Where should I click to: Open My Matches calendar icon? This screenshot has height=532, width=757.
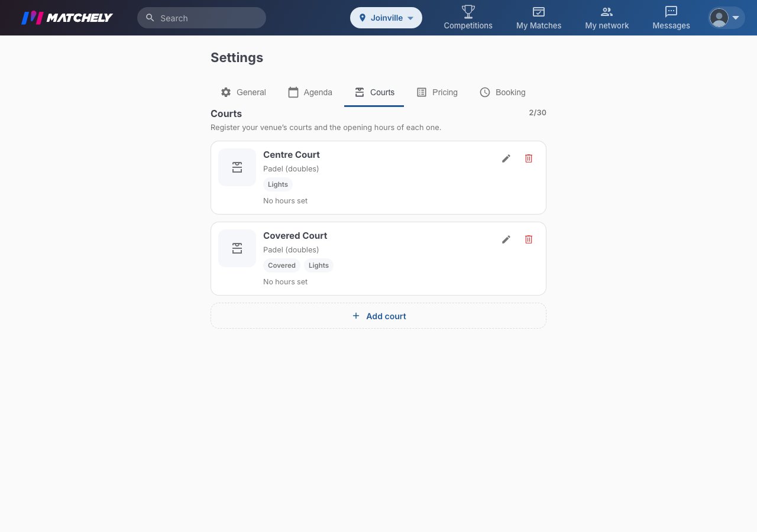539,11
